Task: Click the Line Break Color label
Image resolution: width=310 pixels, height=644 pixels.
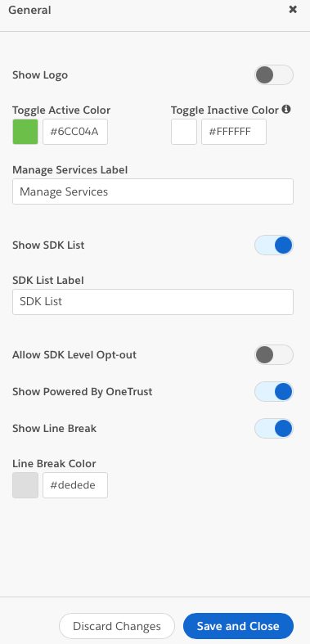Action: click(54, 464)
